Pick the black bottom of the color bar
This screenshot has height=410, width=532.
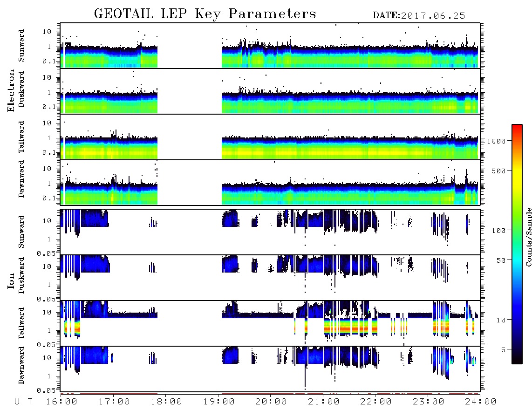point(517,358)
